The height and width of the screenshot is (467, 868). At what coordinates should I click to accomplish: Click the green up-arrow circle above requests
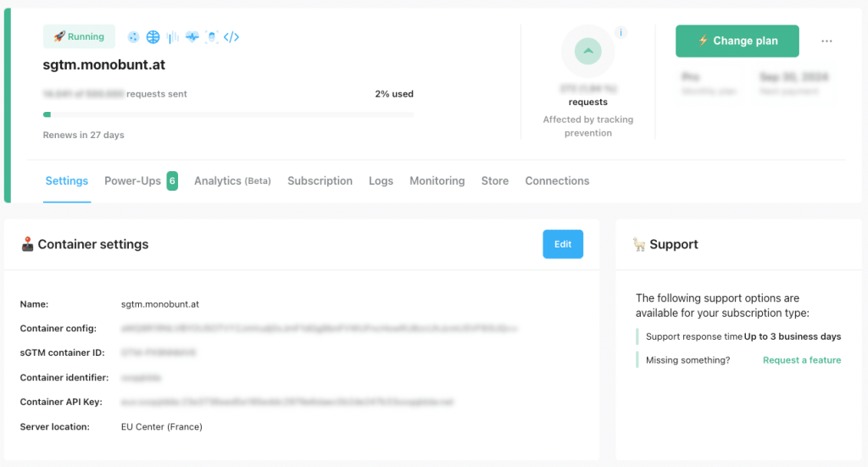point(588,51)
